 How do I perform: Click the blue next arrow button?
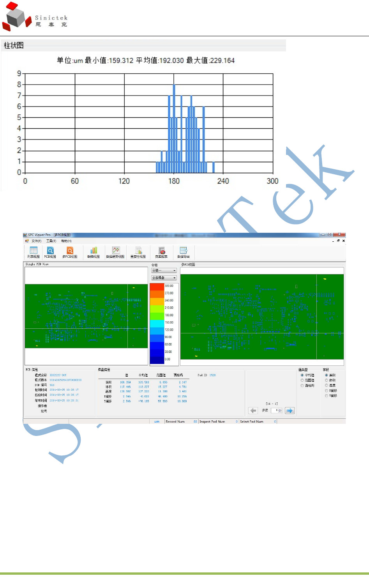[x=290, y=410]
